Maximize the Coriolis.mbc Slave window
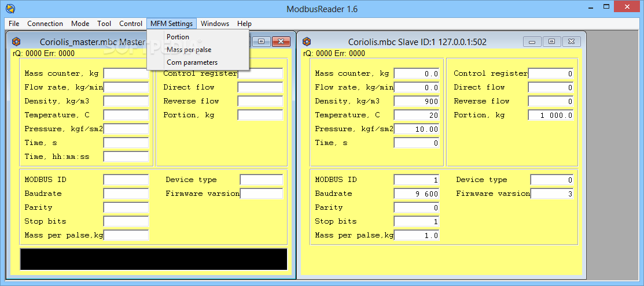 (x=551, y=42)
